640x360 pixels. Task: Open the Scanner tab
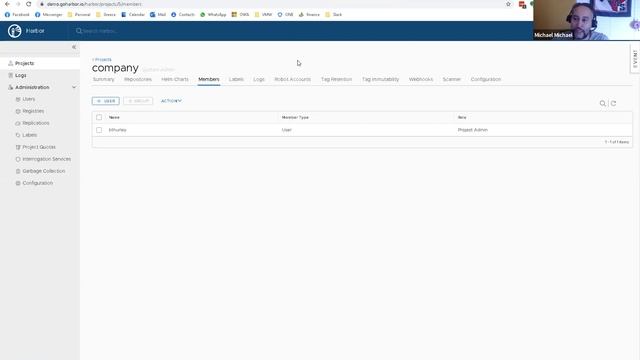point(452,79)
